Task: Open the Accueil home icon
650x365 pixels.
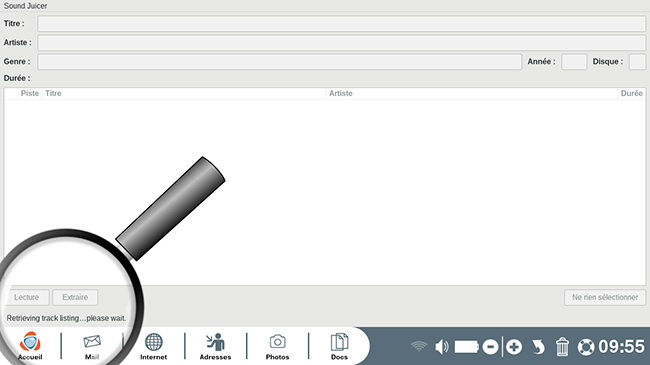Action: [x=30, y=346]
